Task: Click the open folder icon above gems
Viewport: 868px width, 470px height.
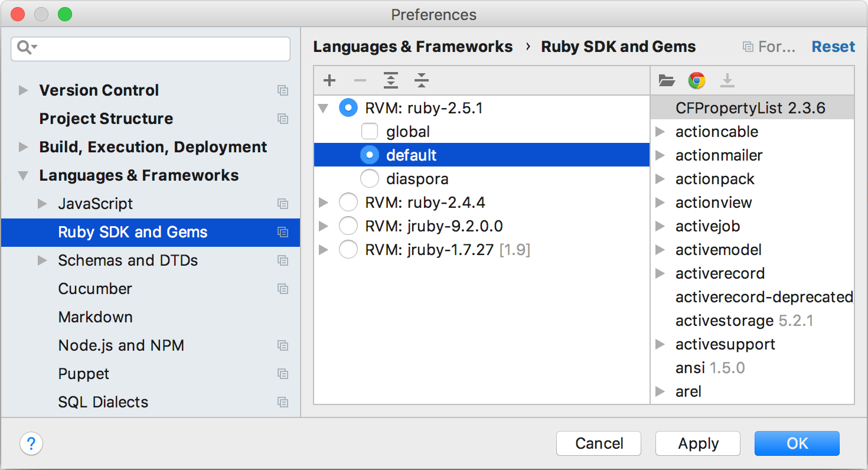Action: [x=667, y=80]
